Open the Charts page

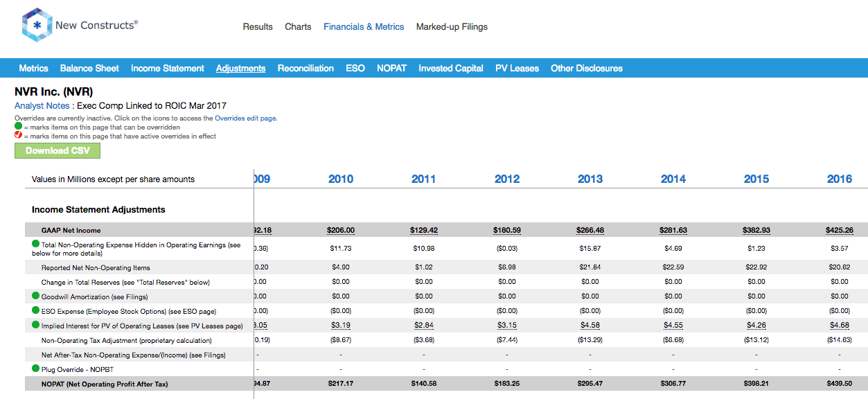[x=298, y=27]
